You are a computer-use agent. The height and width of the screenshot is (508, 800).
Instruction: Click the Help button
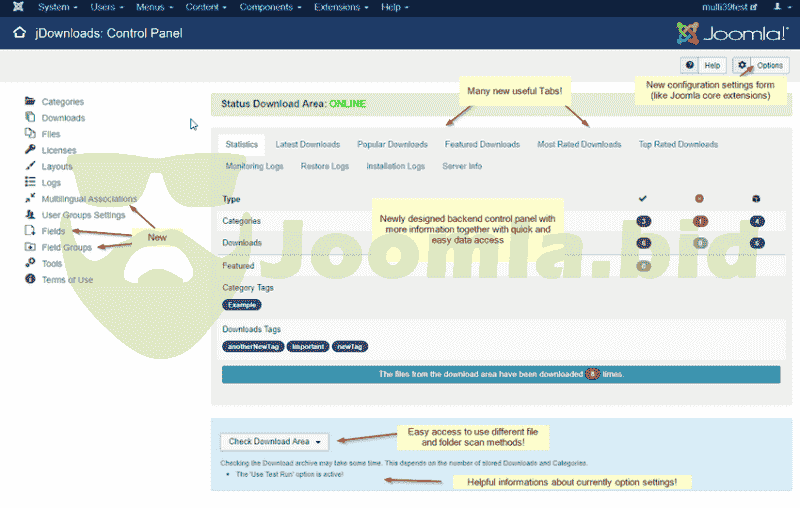[x=704, y=65]
